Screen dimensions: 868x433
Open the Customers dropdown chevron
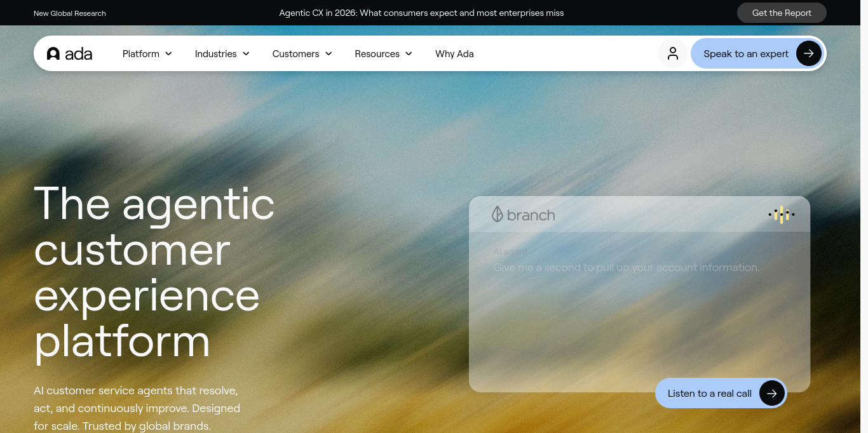tap(329, 54)
